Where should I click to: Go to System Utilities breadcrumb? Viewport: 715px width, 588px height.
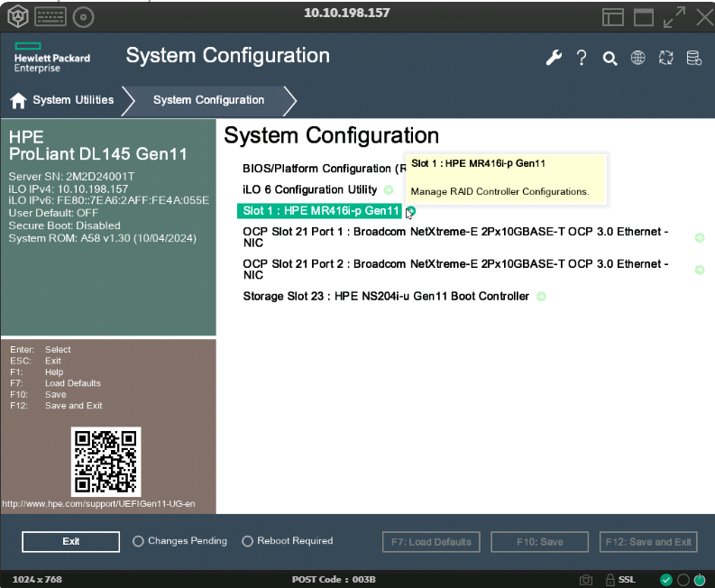pyautogui.click(x=73, y=100)
